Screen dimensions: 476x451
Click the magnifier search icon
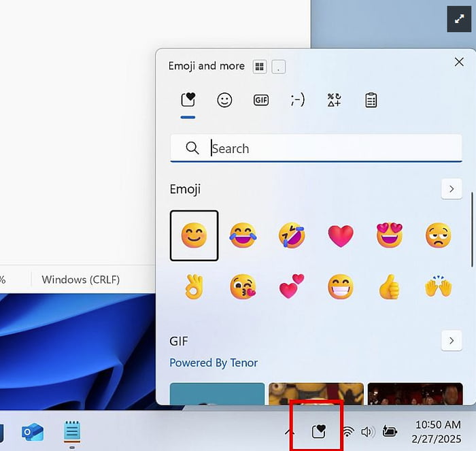(192, 148)
